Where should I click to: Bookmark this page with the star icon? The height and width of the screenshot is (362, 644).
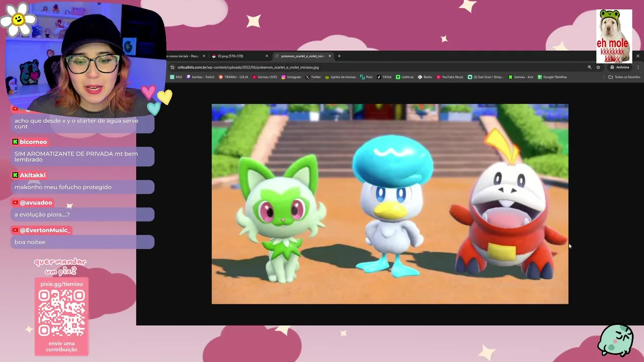pos(598,67)
